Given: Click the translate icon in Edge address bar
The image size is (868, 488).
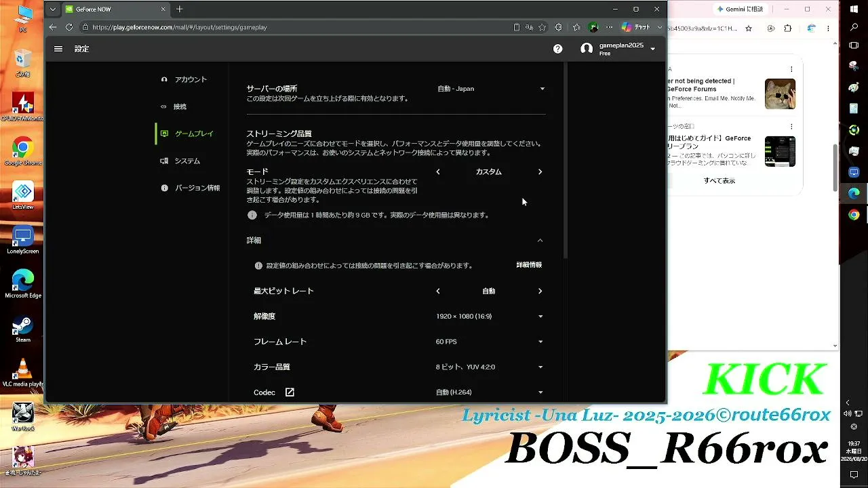Looking at the screenshot, I should click(x=529, y=27).
